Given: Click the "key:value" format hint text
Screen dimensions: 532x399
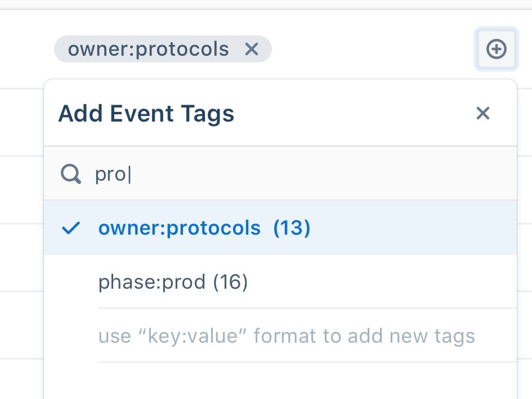Looking at the screenshot, I should tap(287, 337).
